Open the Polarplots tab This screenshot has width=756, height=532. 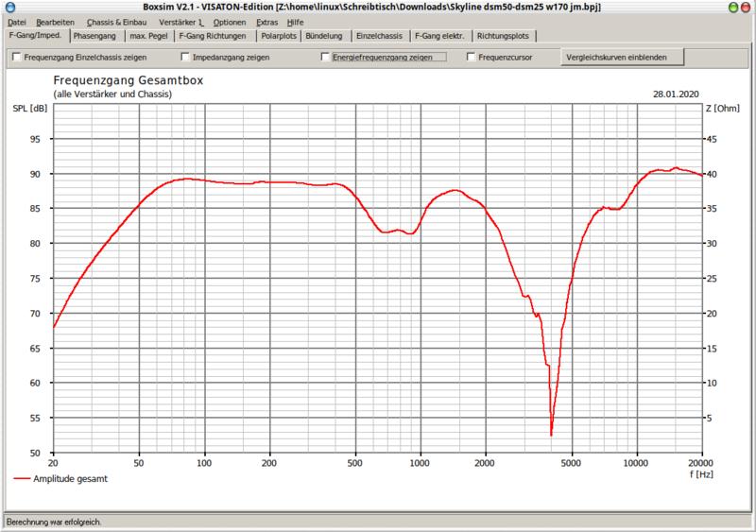tap(279, 36)
